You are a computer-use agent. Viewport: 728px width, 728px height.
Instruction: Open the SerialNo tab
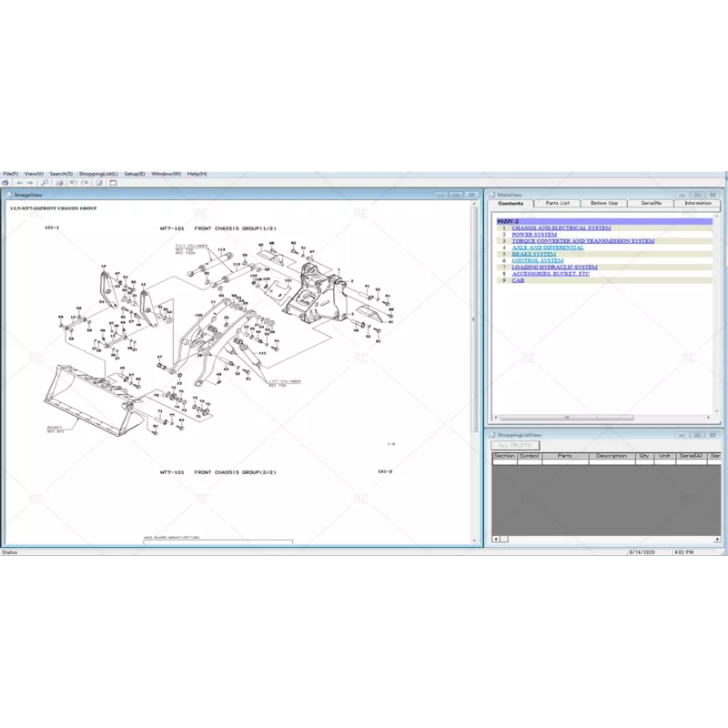[x=652, y=203]
